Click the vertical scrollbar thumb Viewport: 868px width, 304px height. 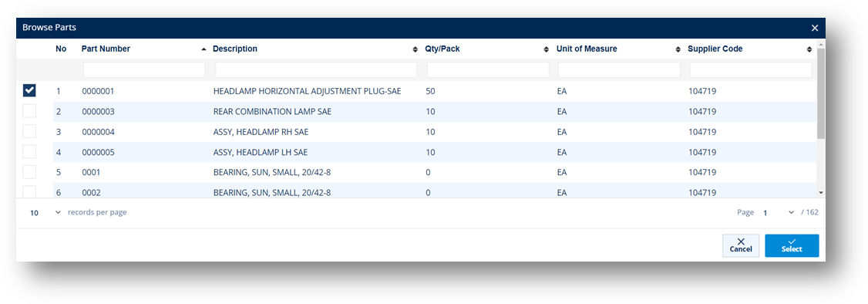point(821,93)
